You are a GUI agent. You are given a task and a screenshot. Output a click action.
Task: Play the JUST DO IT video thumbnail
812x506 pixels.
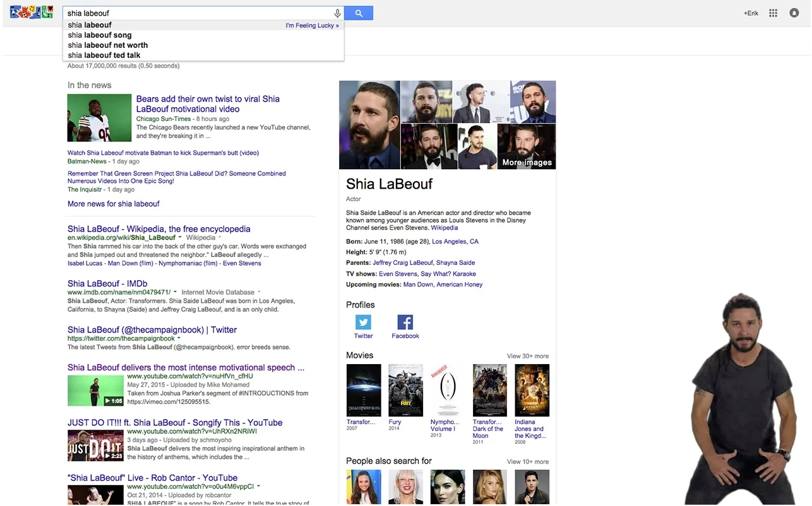pyautogui.click(x=95, y=446)
